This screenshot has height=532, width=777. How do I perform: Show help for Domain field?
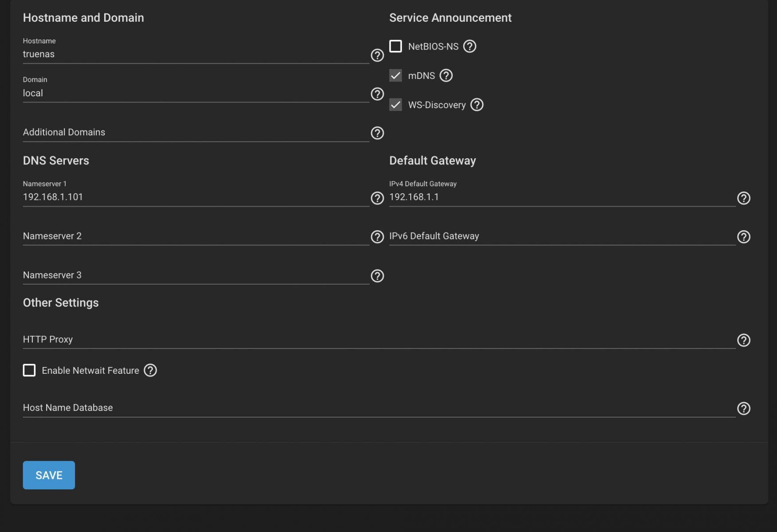[377, 94]
